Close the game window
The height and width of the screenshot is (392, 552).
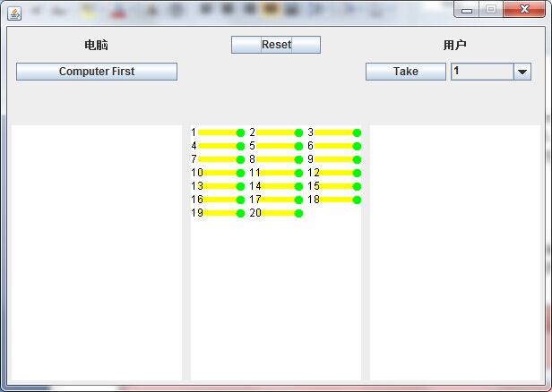click(x=524, y=9)
